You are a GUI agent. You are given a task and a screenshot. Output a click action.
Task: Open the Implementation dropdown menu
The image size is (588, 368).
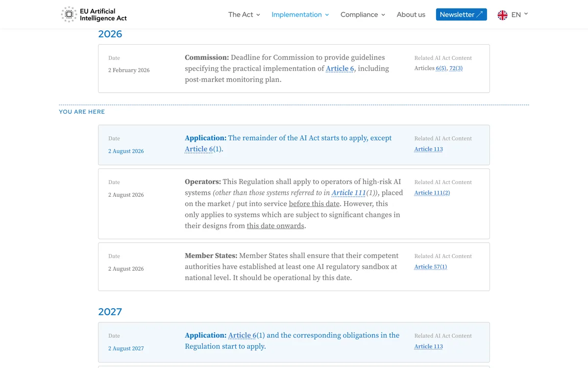[x=300, y=15]
